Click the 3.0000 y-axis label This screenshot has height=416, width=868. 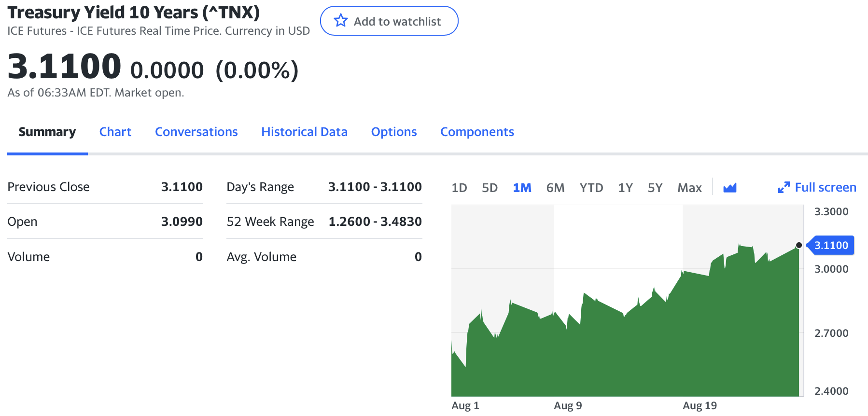tap(831, 269)
